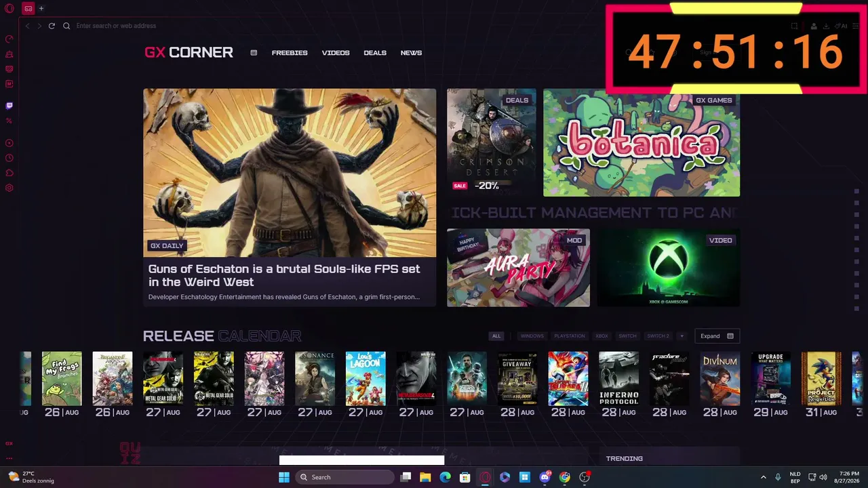Filter release calendar by Windows
This screenshot has width=868, height=488.
tap(532, 336)
